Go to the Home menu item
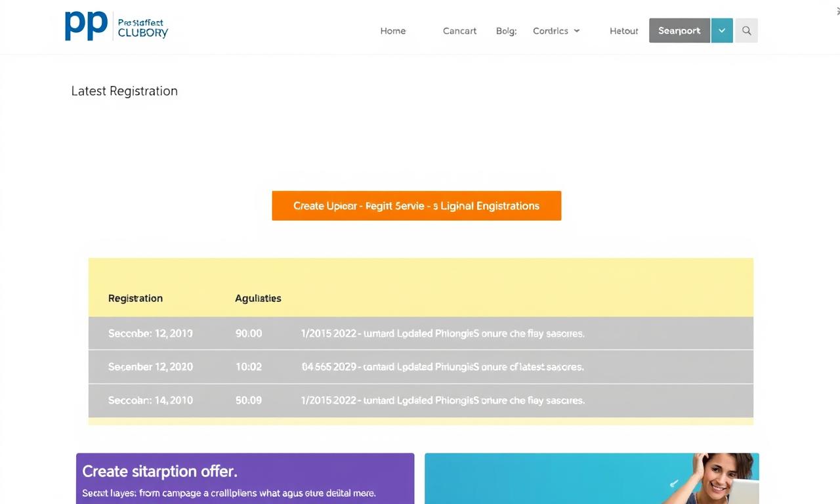Image resolution: width=840 pixels, height=504 pixels. [393, 31]
